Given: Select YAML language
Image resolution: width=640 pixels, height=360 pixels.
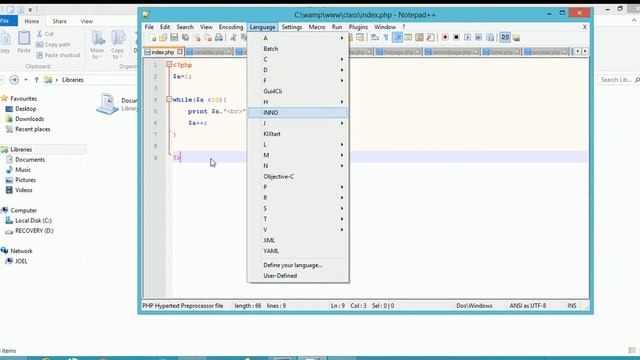Looking at the screenshot, I should click(x=298, y=251).
